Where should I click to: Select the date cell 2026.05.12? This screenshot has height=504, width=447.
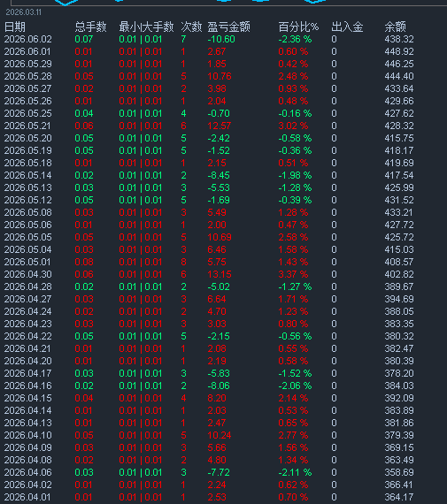[28, 200]
